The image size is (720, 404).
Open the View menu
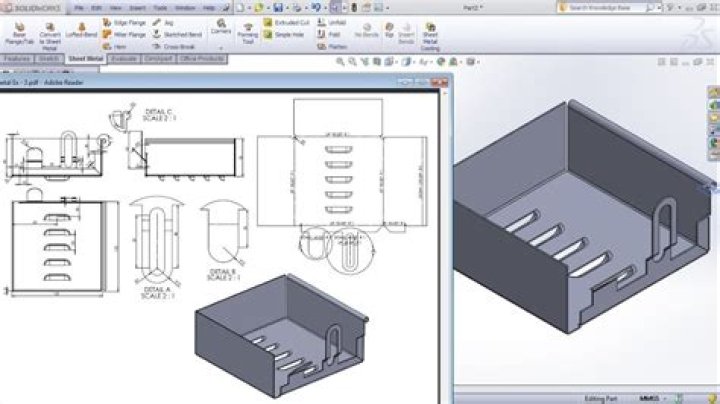[x=116, y=8]
